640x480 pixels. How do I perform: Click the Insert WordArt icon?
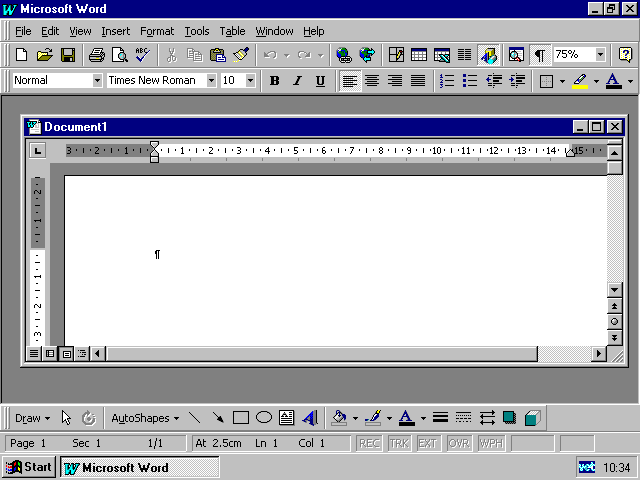310,418
